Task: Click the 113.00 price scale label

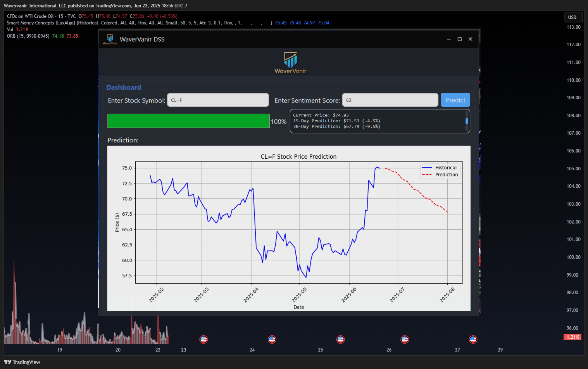Action: tap(573, 27)
